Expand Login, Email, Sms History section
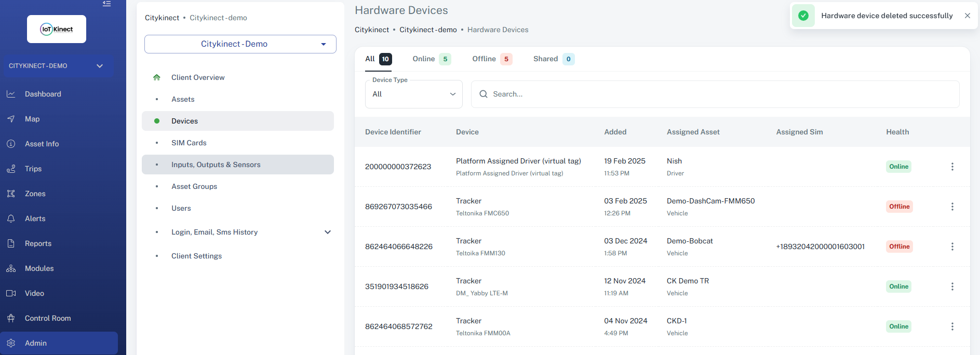This screenshot has width=980, height=355. click(327, 232)
